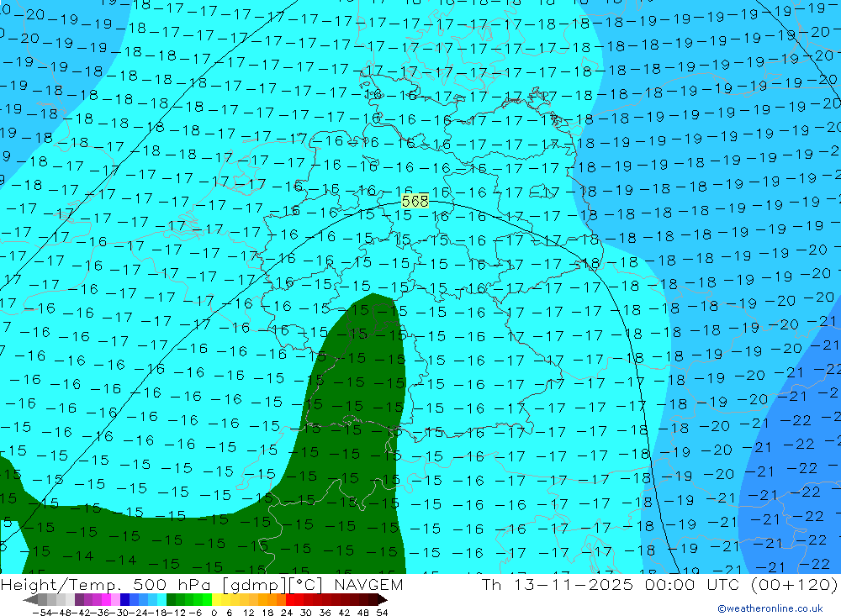Click the bright red legend swatch at 24
This screenshot has width=841, height=616.
pyautogui.click(x=290, y=599)
